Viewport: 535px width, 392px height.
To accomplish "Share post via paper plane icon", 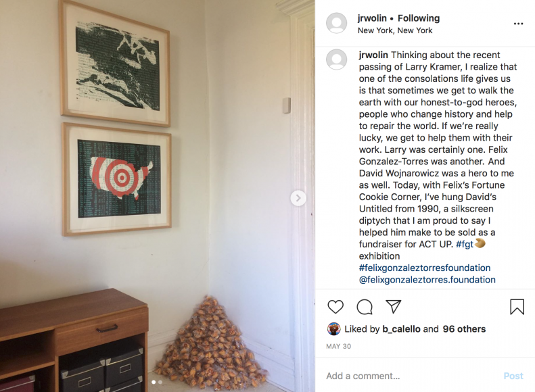I will [393, 306].
